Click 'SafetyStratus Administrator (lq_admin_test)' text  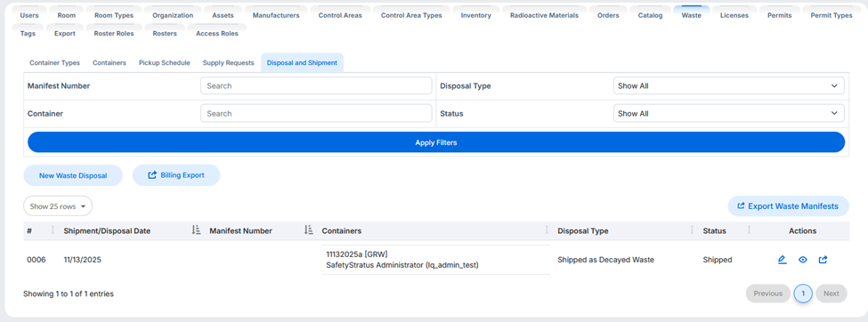click(402, 265)
